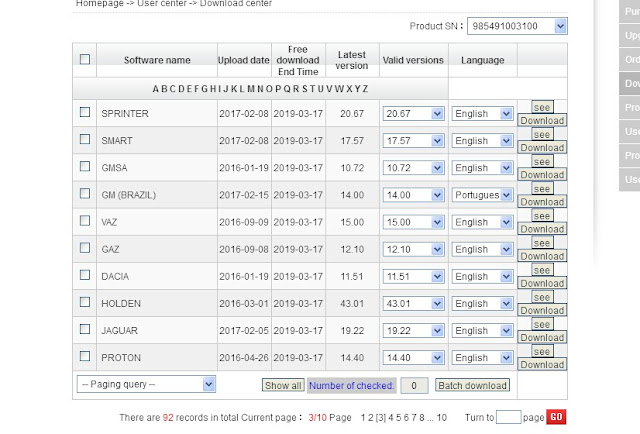Click see button for JAGUAR
640x434 pixels.
542,324
